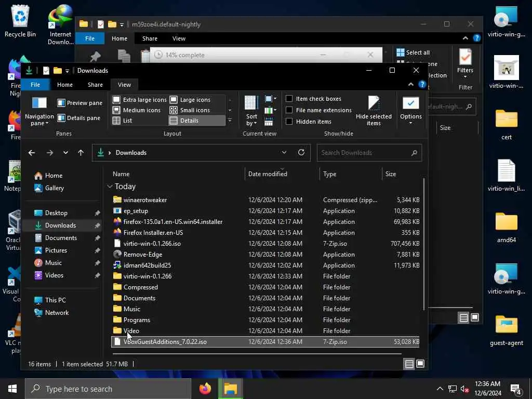Go up one folder level
The height and width of the screenshot is (399, 532).
pyautogui.click(x=81, y=153)
